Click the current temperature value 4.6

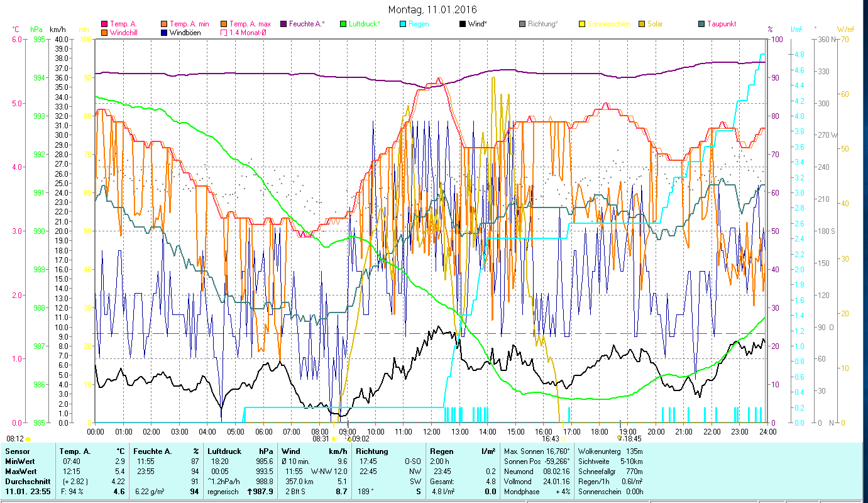click(119, 492)
